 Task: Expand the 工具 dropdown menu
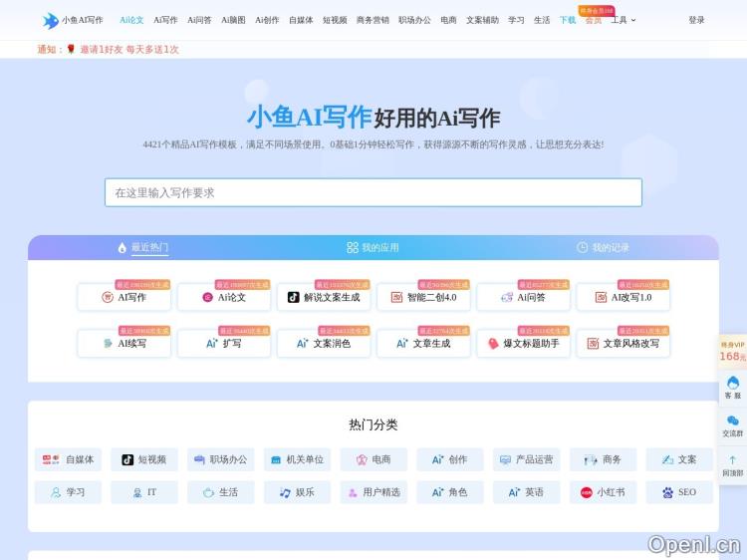pyautogui.click(x=623, y=20)
